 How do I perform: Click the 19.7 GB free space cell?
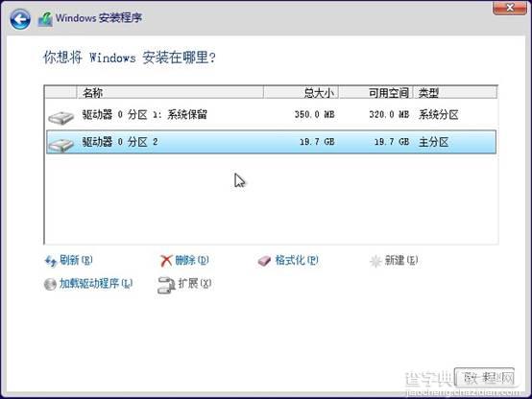click(x=392, y=142)
